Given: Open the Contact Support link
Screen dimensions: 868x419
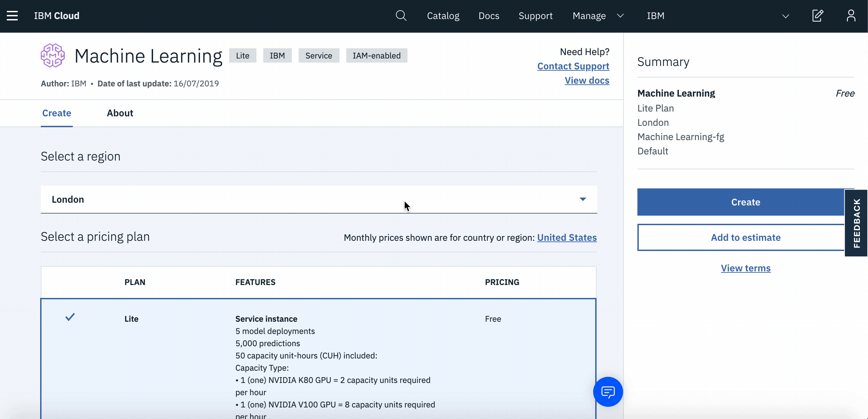Looking at the screenshot, I should coord(573,66).
